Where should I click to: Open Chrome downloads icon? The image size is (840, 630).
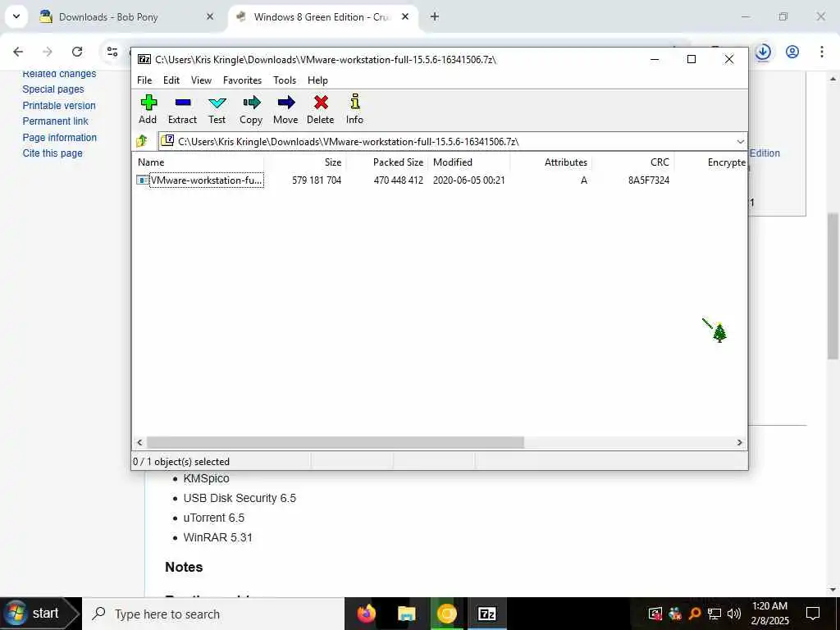click(763, 52)
